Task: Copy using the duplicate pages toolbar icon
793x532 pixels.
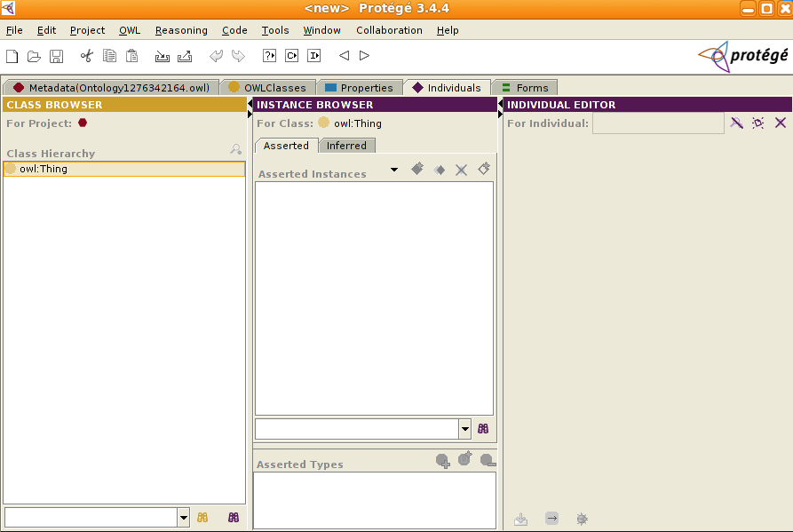Action: tap(109, 56)
